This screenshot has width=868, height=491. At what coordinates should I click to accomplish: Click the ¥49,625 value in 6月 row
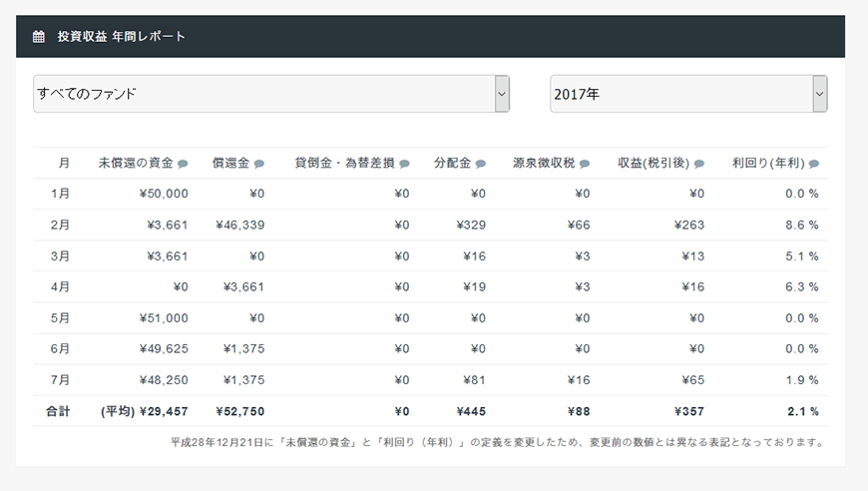pyautogui.click(x=164, y=348)
